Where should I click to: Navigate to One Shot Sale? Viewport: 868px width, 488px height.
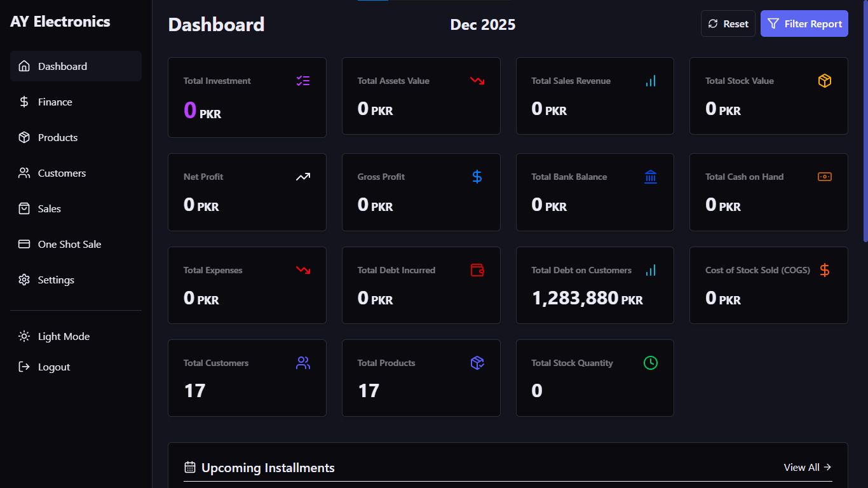[x=69, y=244]
